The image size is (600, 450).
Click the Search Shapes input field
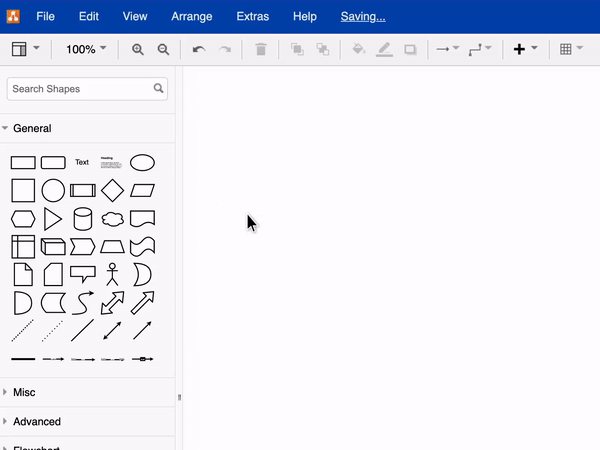(x=80, y=89)
